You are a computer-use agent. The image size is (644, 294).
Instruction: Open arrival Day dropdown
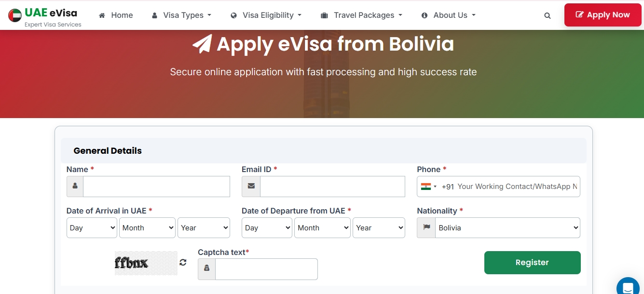click(92, 228)
